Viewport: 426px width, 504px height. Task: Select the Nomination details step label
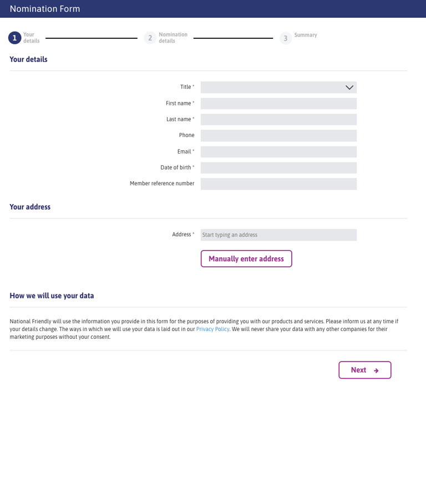[x=173, y=38]
